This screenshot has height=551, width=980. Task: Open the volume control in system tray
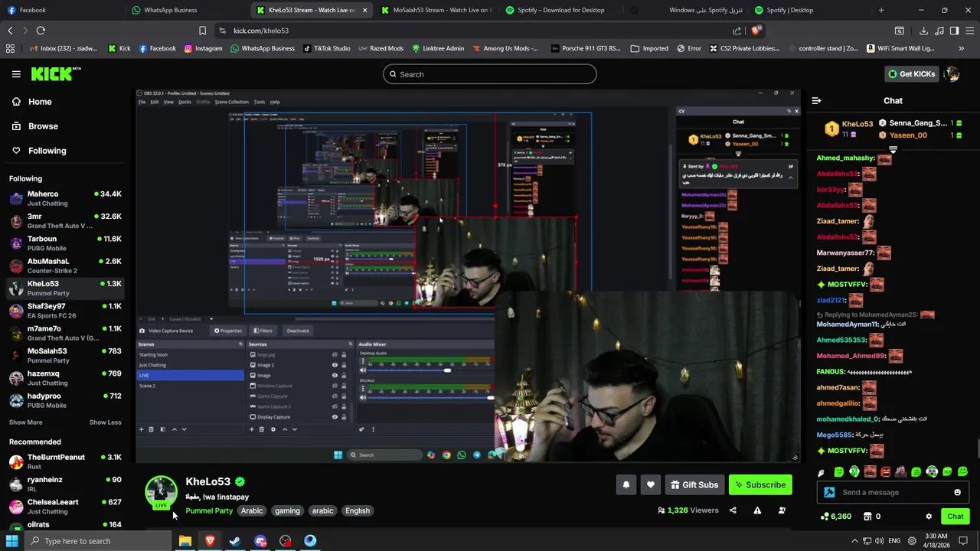(x=880, y=541)
